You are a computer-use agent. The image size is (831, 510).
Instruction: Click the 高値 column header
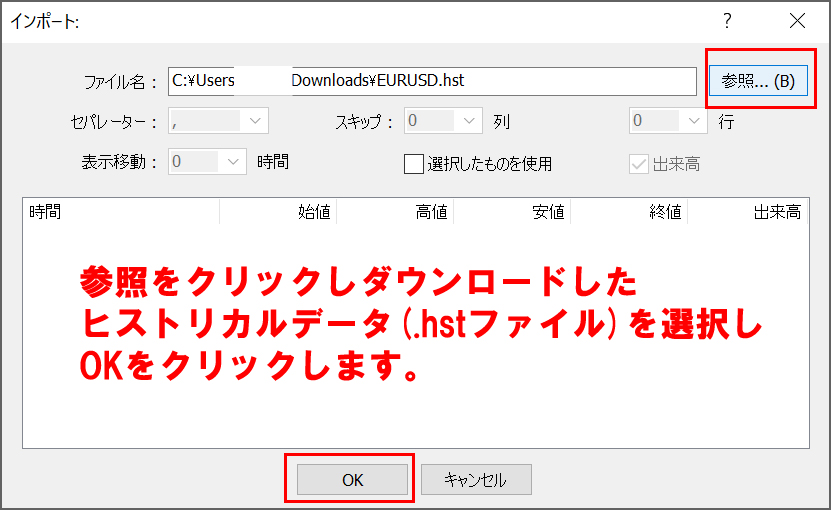point(395,212)
